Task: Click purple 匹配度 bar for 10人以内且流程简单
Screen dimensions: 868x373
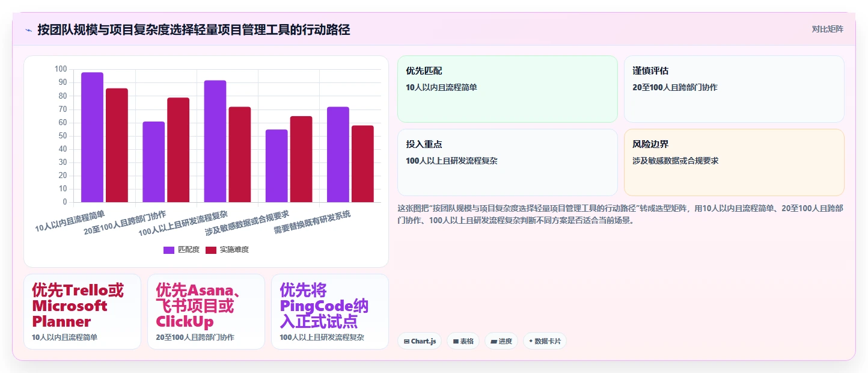Action: coord(93,137)
